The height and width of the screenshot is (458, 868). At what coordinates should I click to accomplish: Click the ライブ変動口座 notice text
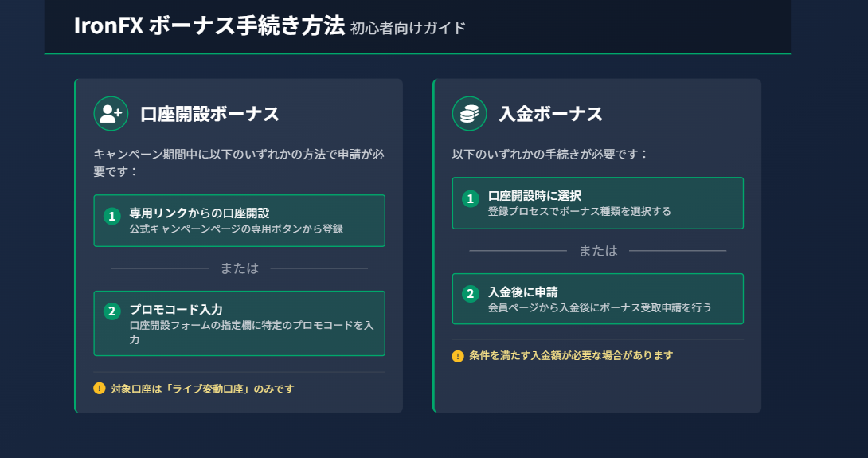pos(202,389)
